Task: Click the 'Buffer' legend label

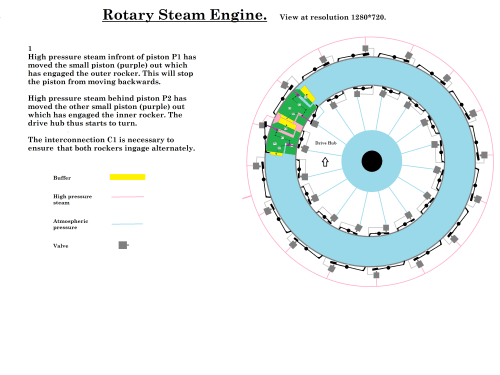Action: pyautogui.click(x=62, y=178)
